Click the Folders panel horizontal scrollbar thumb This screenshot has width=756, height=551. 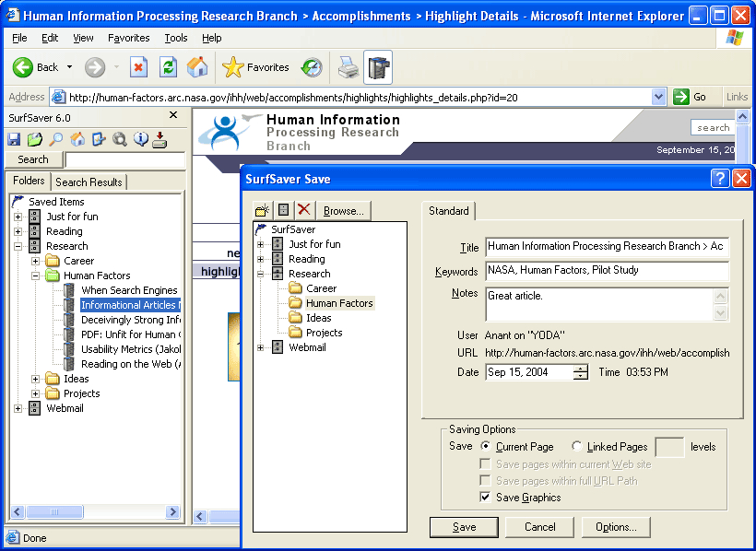coord(54,512)
